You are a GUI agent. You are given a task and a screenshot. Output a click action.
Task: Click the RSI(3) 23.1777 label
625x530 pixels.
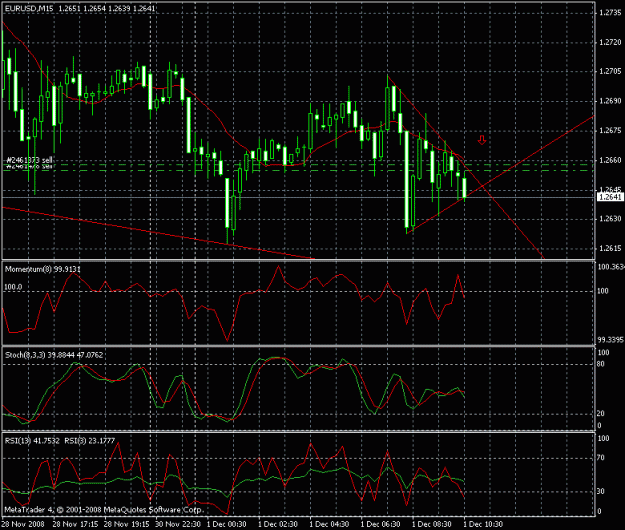[90, 441]
